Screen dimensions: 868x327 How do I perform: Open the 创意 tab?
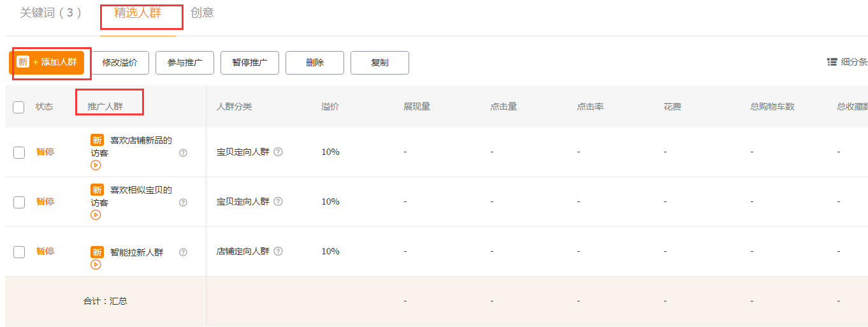[203, 13]
